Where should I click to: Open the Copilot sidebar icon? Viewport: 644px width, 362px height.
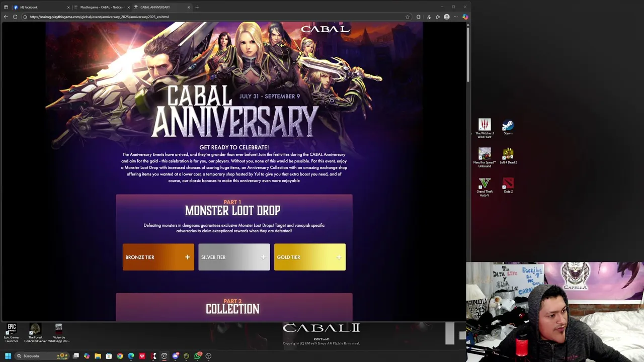[465, 17]
